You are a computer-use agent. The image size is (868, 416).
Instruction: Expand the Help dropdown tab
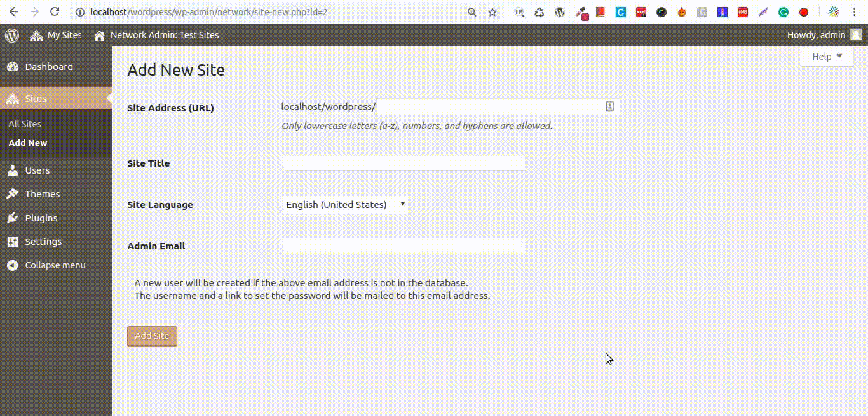pos(827,57)
